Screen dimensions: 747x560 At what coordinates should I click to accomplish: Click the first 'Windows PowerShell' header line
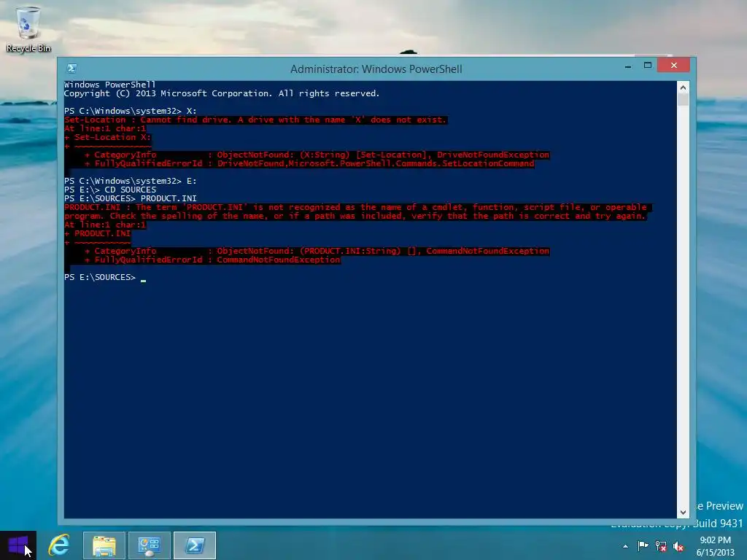point(109,85)
